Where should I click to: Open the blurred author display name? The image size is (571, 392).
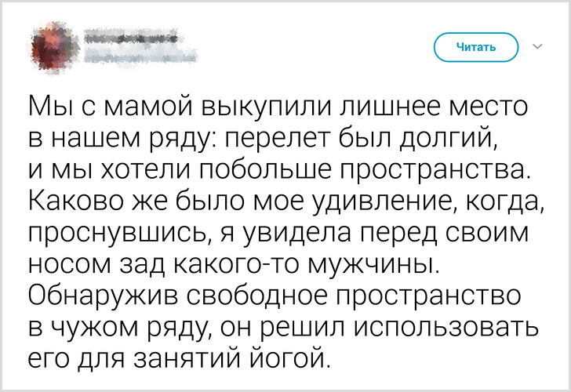click(x=129, y=37)
